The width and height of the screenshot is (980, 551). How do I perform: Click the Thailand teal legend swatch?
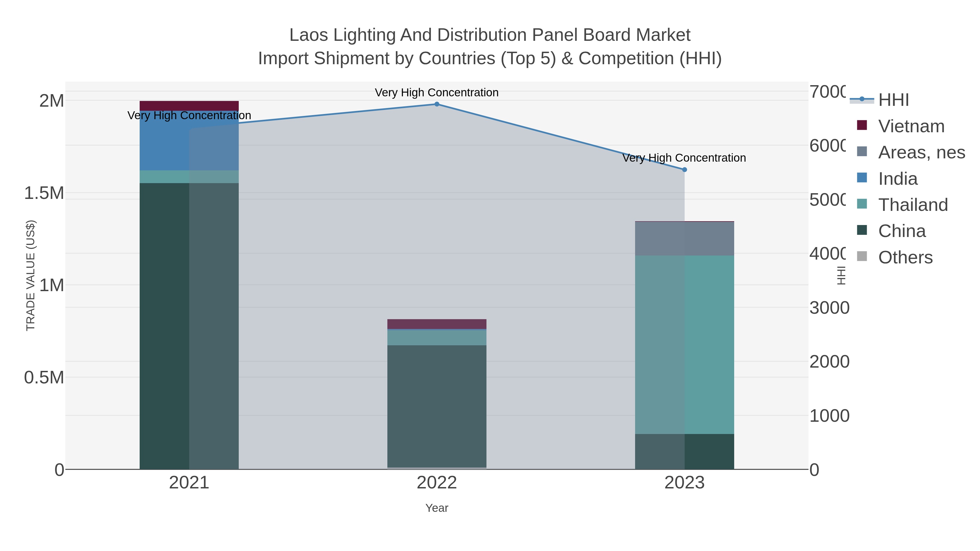point(862,204)
